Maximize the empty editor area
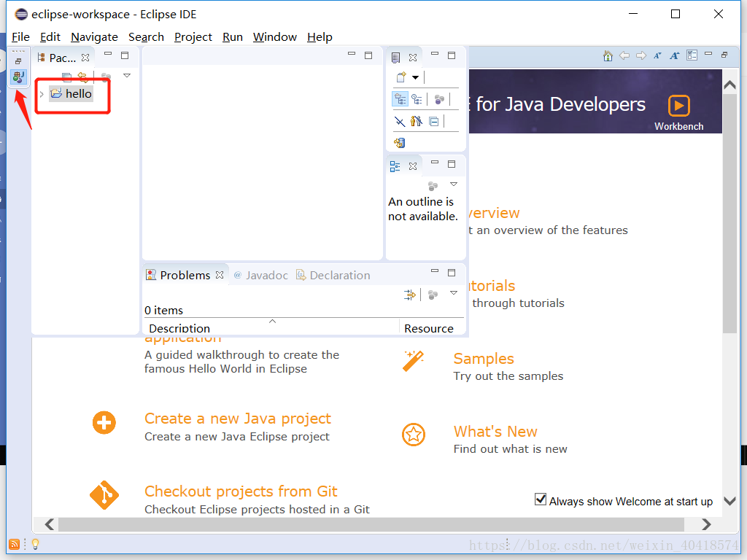Image resolution: width=747 pixels, height=560 pixels. pos(368,55)
